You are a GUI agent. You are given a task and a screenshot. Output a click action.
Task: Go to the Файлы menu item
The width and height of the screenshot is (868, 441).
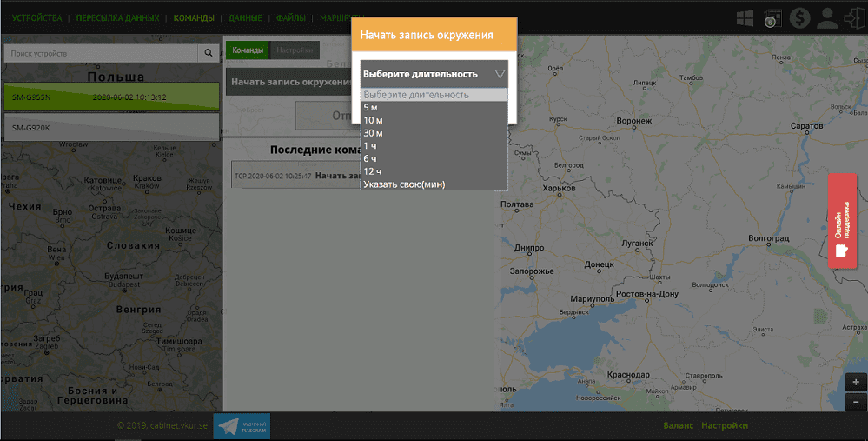pyautogui.click(x=291, y=17)
